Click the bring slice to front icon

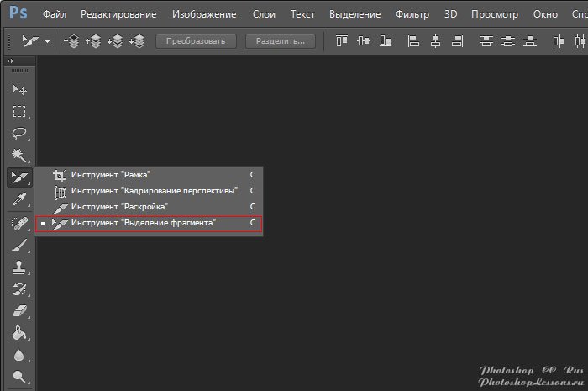72,40
